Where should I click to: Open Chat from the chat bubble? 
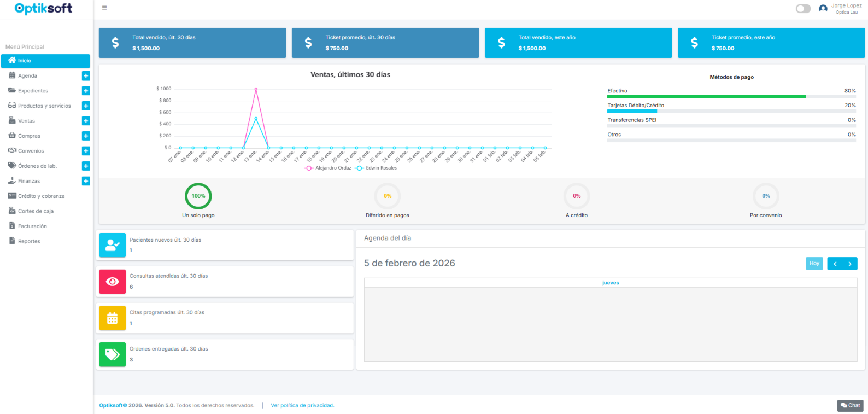(850, 405)
